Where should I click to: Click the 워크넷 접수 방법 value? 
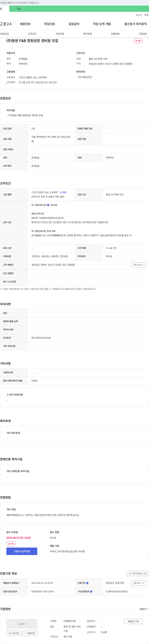pos(53,538)
